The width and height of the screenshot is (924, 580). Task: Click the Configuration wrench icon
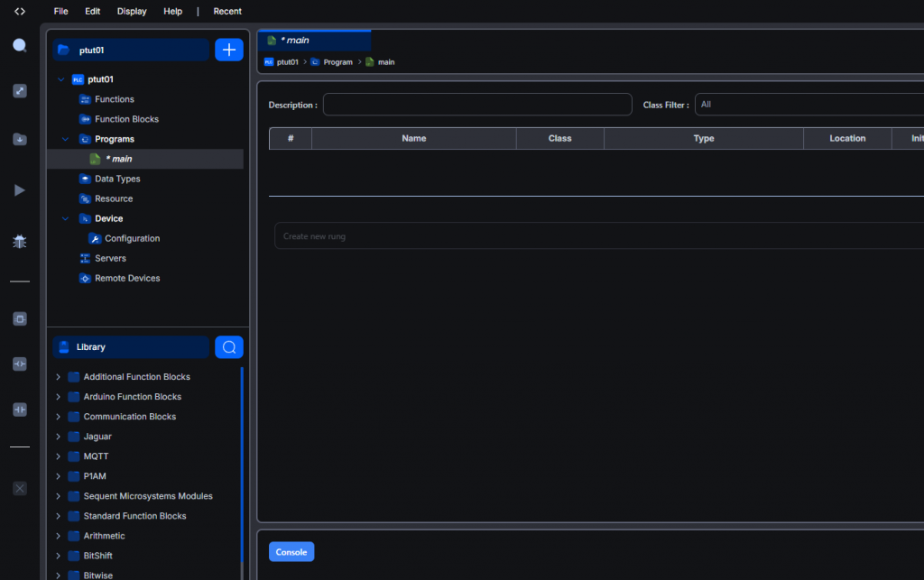point(95,239)
